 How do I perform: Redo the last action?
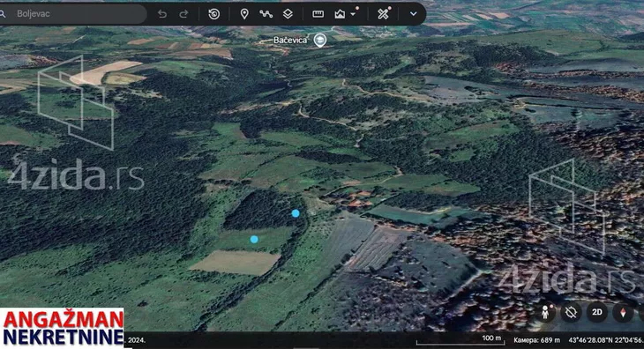[x=183, y=14]
